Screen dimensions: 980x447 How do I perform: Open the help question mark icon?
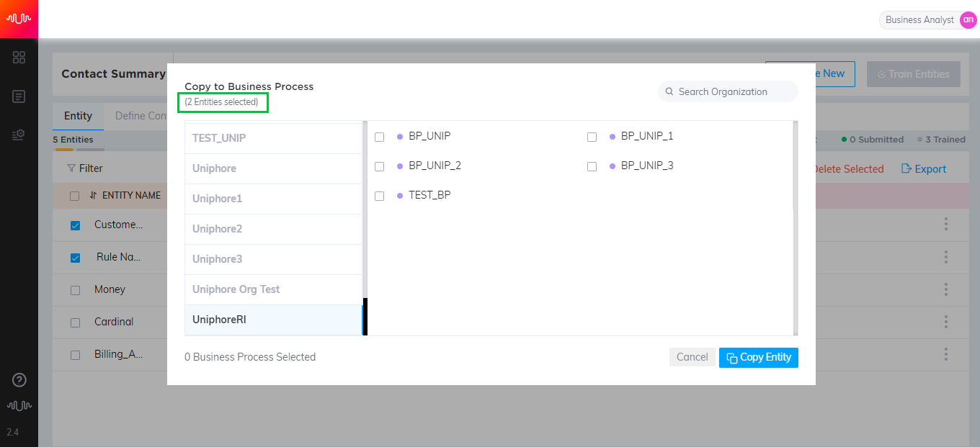coord(19,380)
